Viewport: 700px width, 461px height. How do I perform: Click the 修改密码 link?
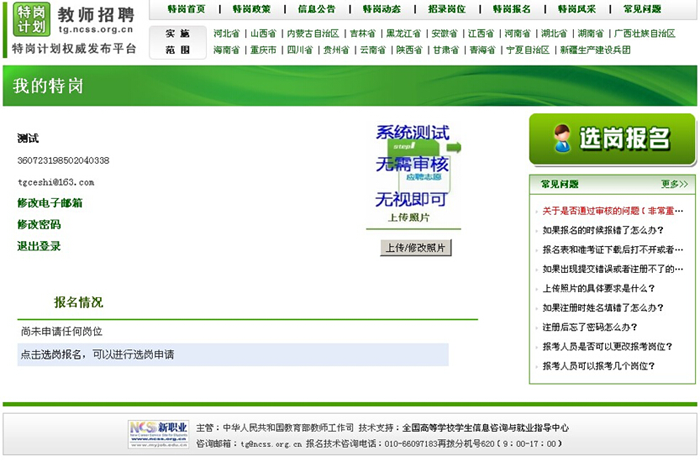(39, 224)
